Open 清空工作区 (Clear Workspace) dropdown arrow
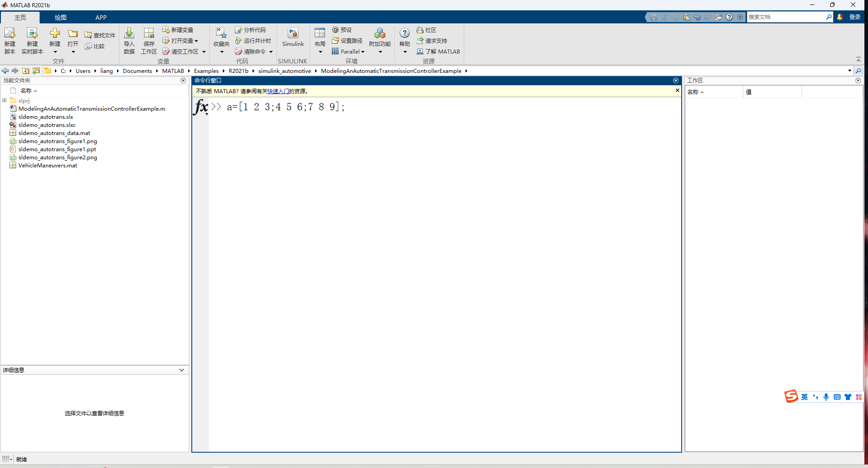The image size is (868, 468). point(204,52)
